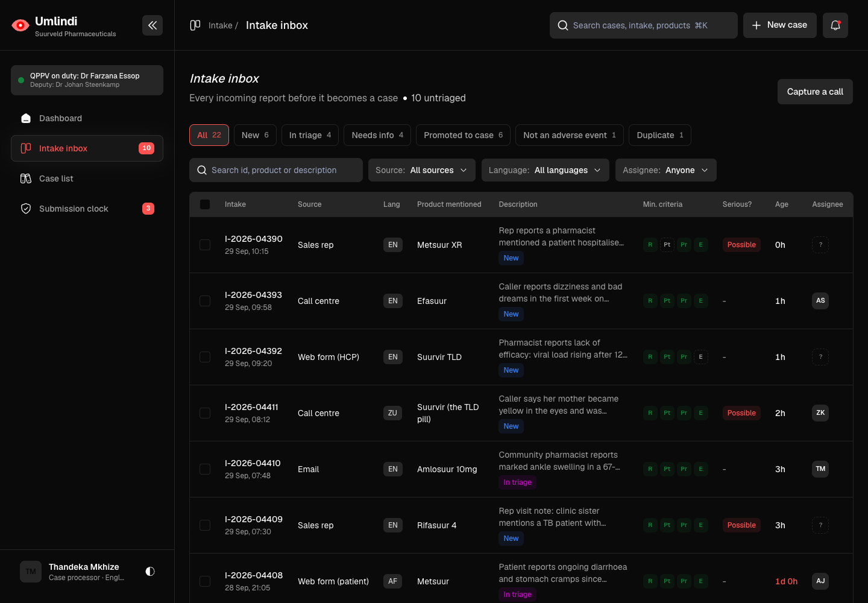Image resolution: width=868 pixels, height=603 pixels.
Task: Click the Submission clock shield icon
Action: [26, 209]
